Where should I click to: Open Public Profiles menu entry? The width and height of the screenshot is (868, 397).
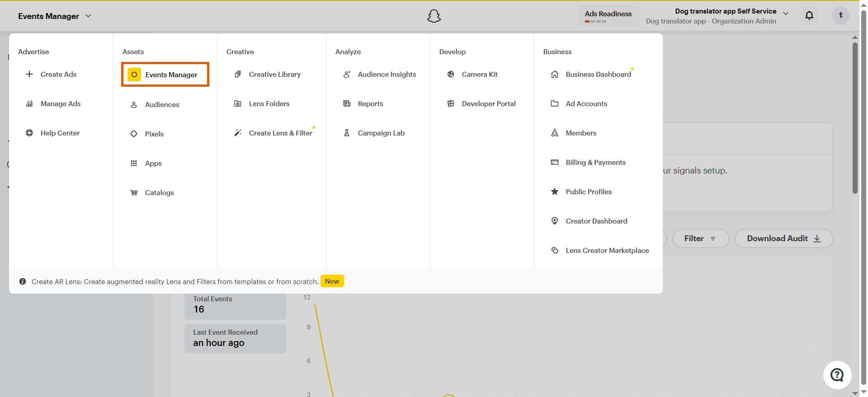pyautogui.click(x=589, y=191)
